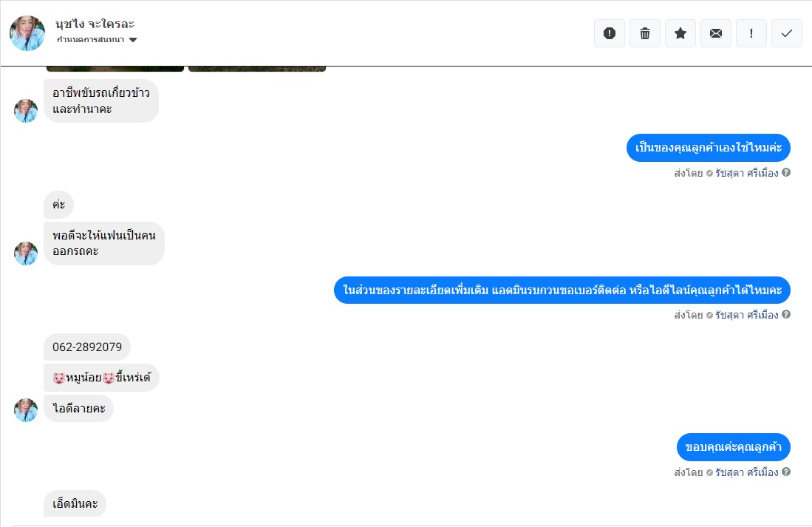Select the phone number 062-2892079 message

87,347
